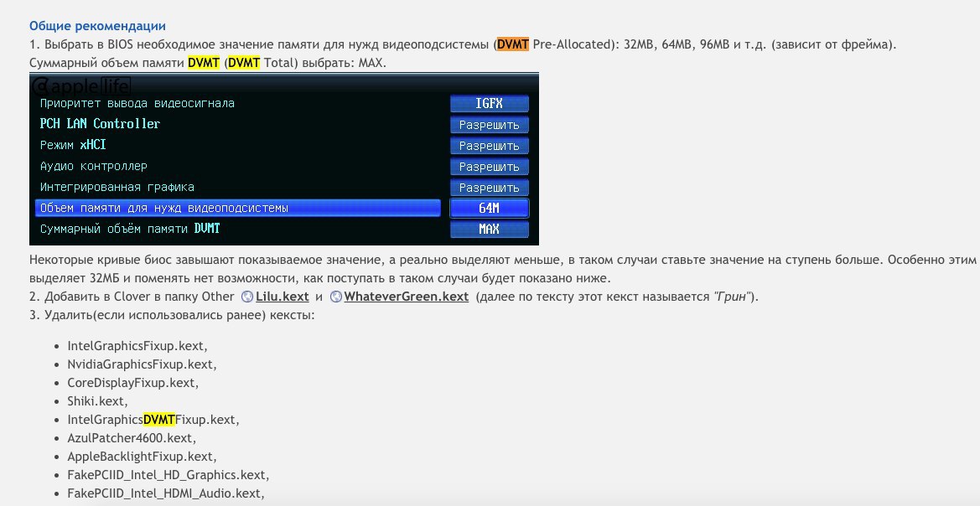980x506 pixels.
Task: Click the IGFX value in BIOS image
Action: pos(490,104)
